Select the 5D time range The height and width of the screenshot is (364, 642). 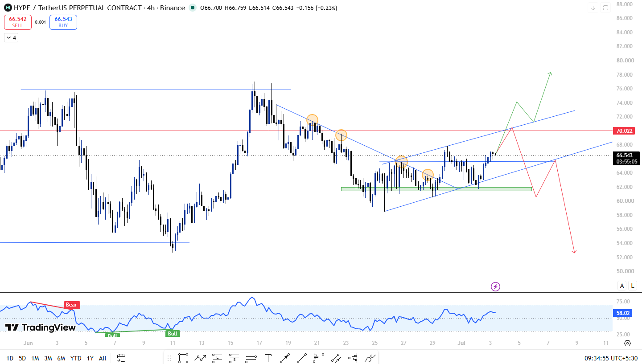tap(22, 358)
